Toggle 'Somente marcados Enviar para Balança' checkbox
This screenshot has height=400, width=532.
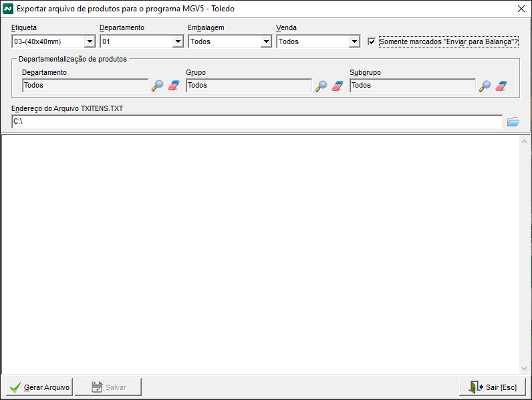(x=372, y=41)
